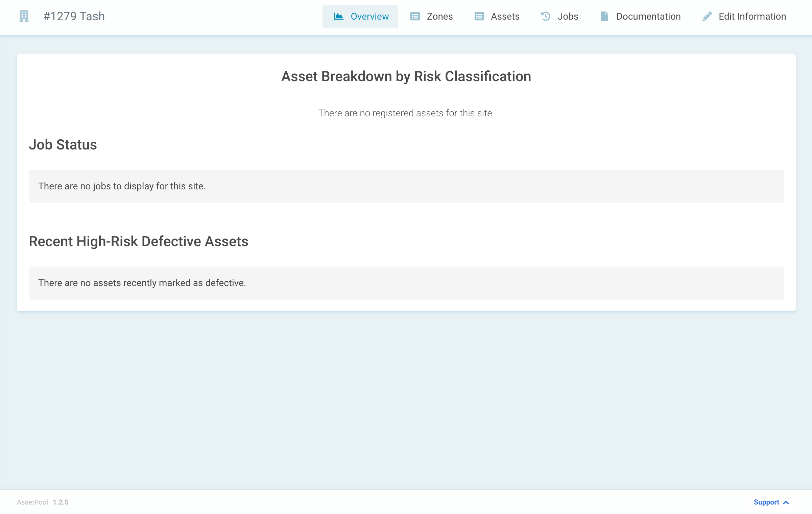Open the Assets tab

pos(505,16)
